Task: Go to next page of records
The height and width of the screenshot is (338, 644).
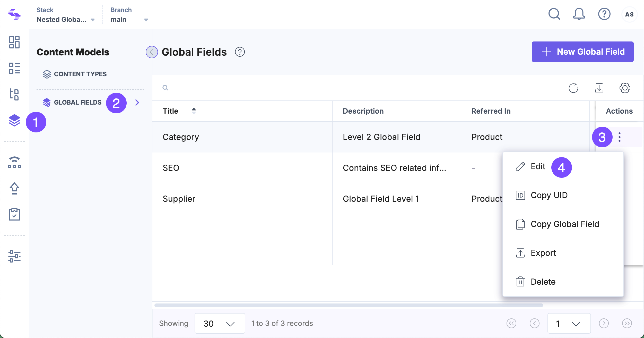Action: [x=604, y=323]
